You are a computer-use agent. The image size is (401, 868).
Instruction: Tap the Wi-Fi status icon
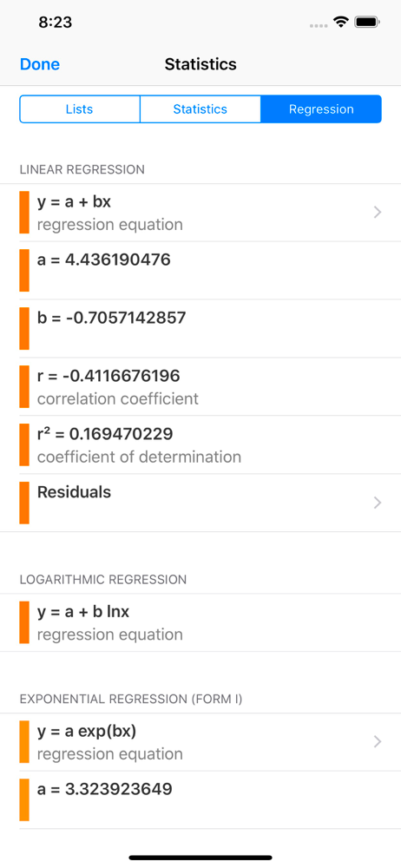click(x=340, y=23)
